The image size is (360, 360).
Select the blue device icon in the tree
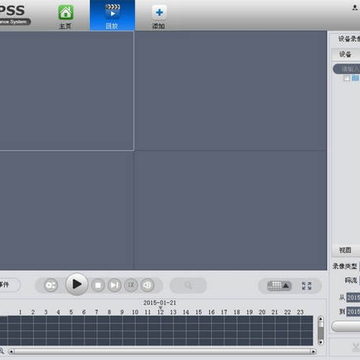356,78
